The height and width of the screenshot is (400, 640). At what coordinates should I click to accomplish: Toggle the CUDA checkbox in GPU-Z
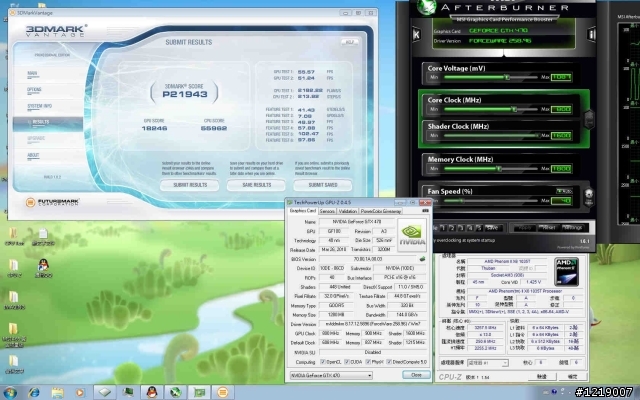(x=347, y=362)
